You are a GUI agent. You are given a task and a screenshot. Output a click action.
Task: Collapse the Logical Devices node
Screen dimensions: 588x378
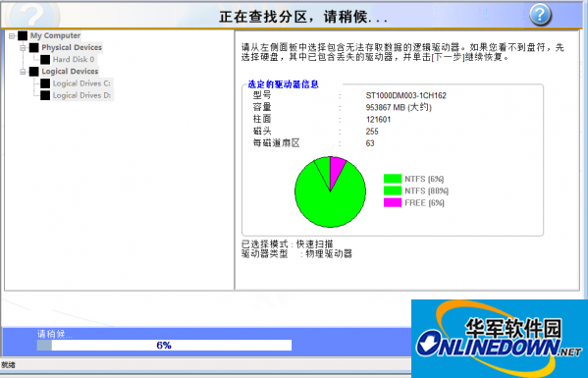pyautogui.click(x=24, y=72)
